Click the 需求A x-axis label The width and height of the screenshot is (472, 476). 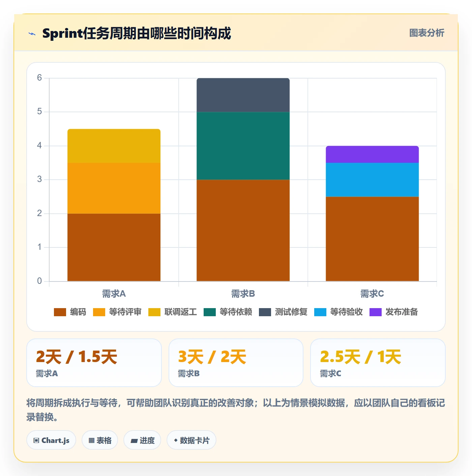(114, 294)
